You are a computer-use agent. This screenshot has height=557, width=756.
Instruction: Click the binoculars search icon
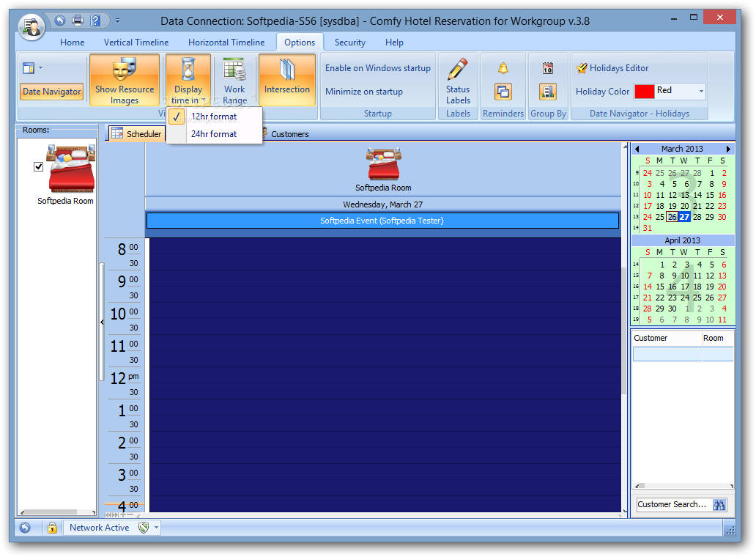(x=719, y=505)
